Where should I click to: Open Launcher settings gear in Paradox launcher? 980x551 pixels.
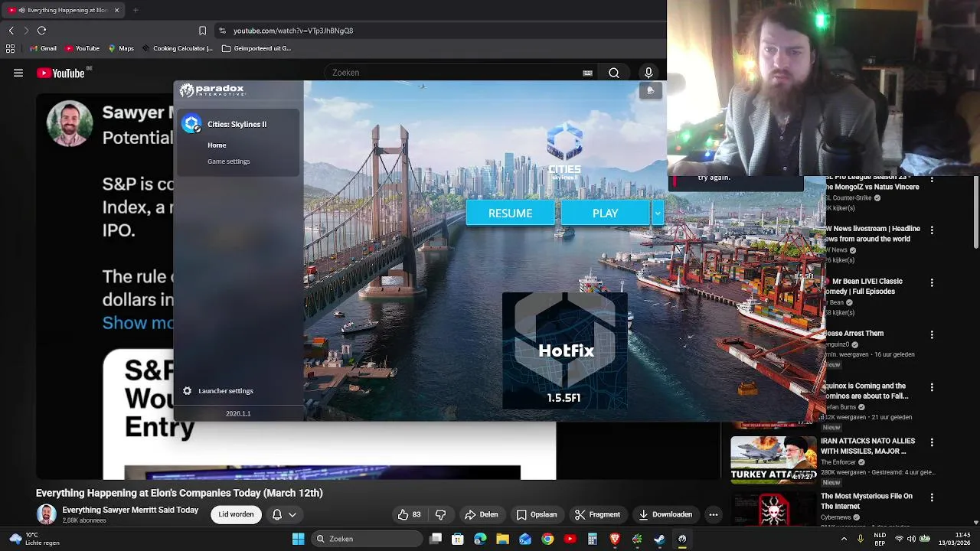188,391
